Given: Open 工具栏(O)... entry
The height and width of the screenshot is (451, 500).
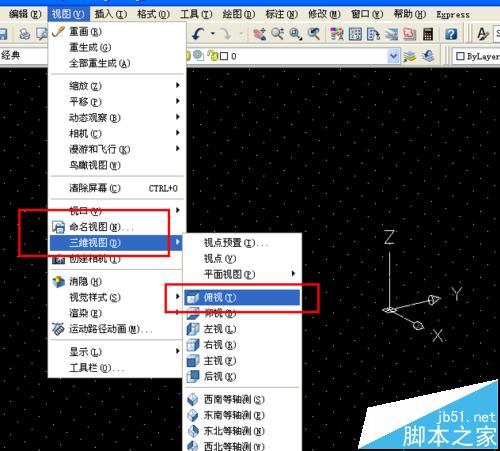Looking at the screenshot, I should click(117, 368).
